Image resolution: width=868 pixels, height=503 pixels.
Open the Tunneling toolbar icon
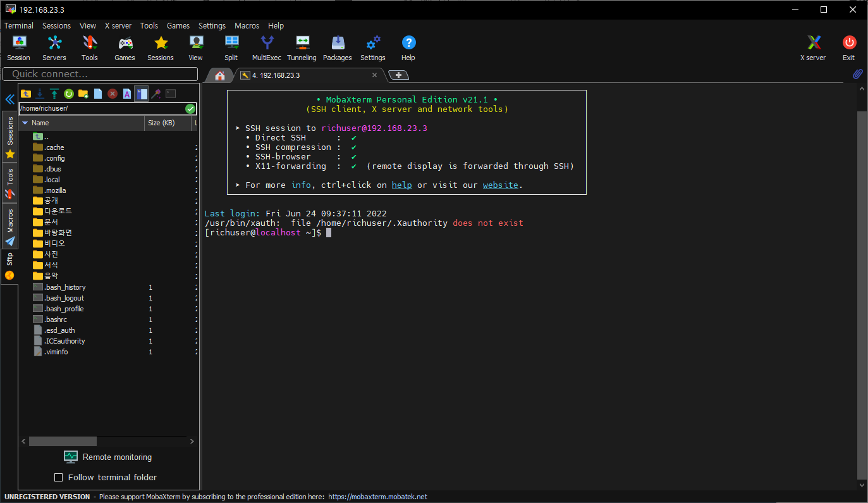302,47
